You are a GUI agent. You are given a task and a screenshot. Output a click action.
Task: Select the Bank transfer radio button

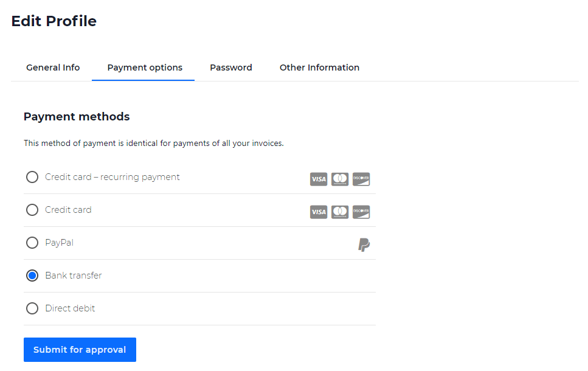[32, 276]
